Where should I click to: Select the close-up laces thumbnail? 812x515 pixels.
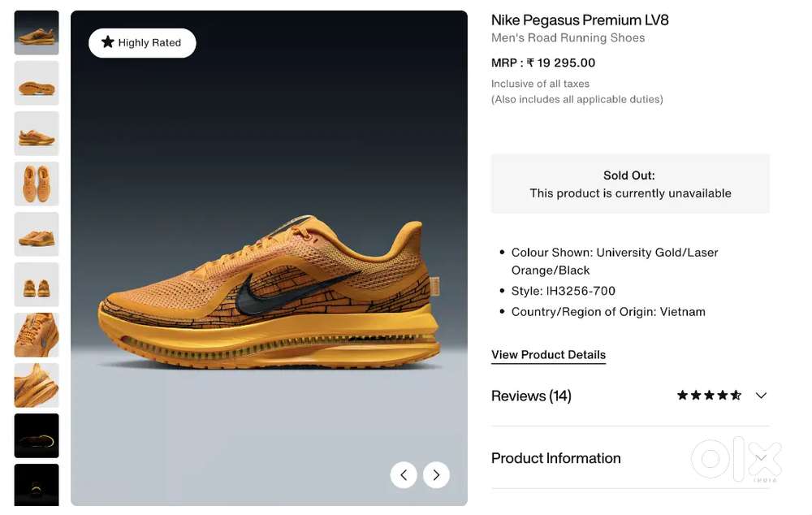[37, 335]
